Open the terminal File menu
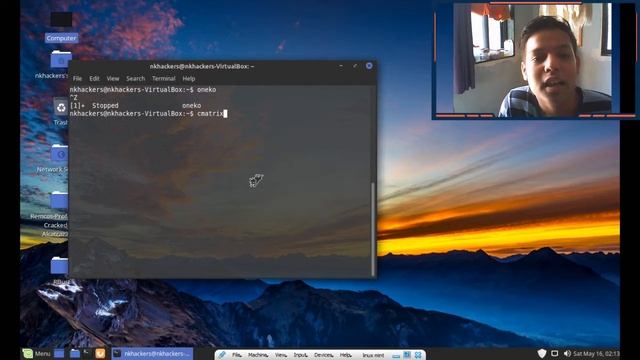 point(77,78)
